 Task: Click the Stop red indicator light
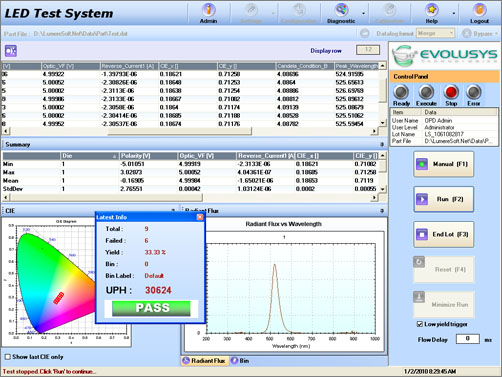point(451,92)
